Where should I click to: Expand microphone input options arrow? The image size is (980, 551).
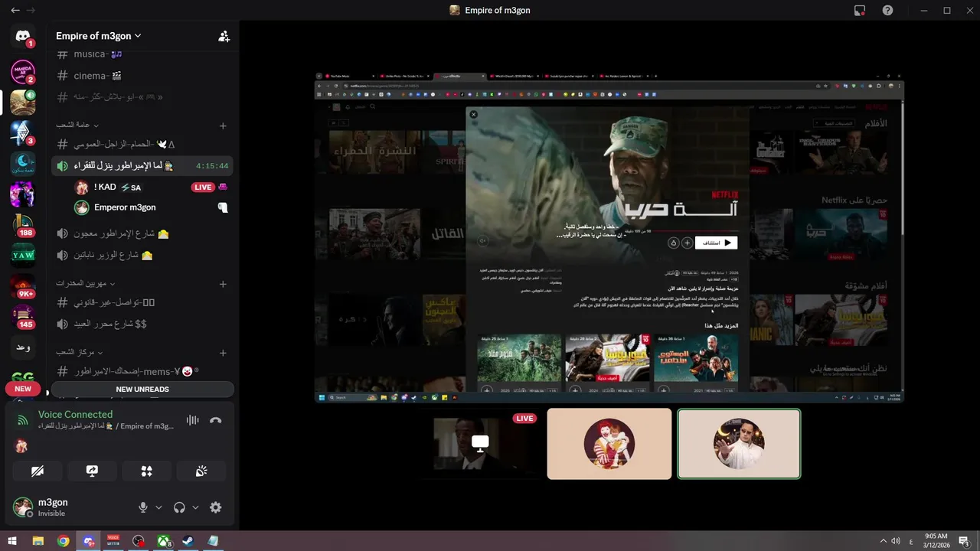[159, 507]
